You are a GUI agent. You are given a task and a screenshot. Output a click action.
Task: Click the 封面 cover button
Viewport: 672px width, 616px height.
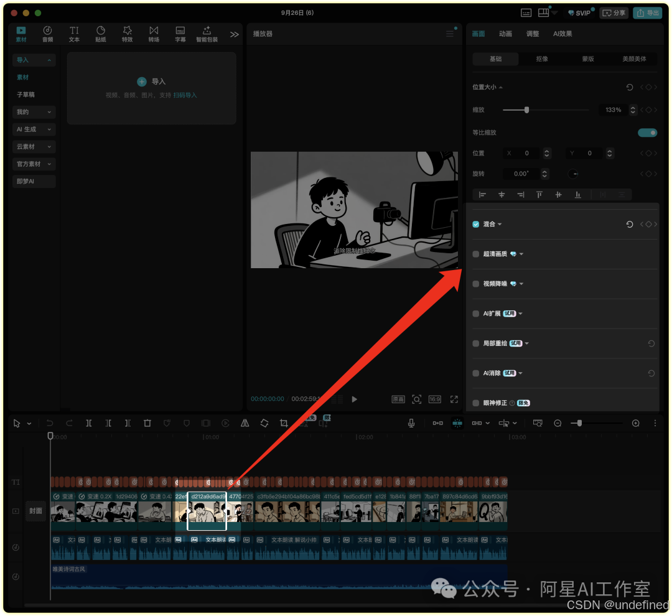pyautogui.click(x=35, y=511)
